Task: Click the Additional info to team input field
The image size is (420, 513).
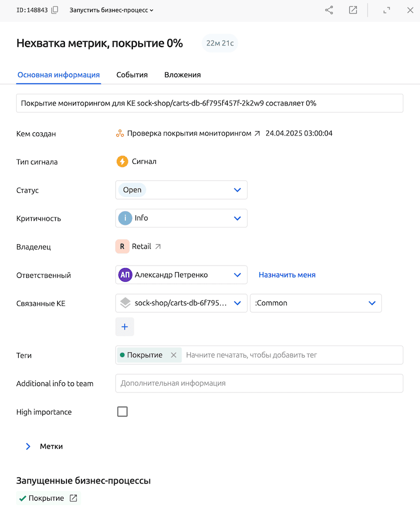Action: coord(259,383)
